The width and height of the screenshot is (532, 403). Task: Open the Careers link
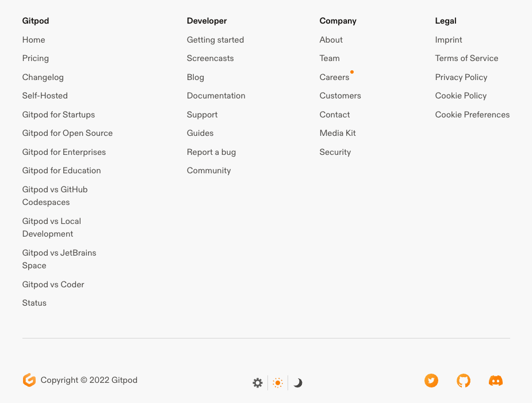click(335, 77)
